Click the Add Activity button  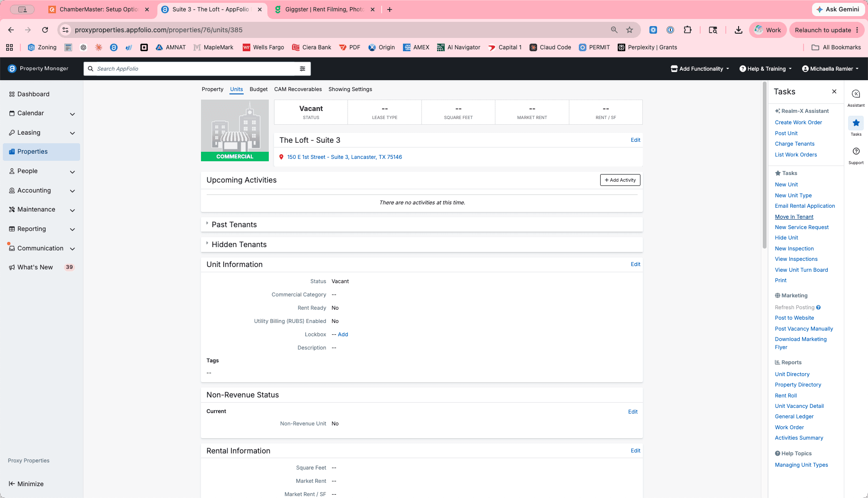point(620,180)
